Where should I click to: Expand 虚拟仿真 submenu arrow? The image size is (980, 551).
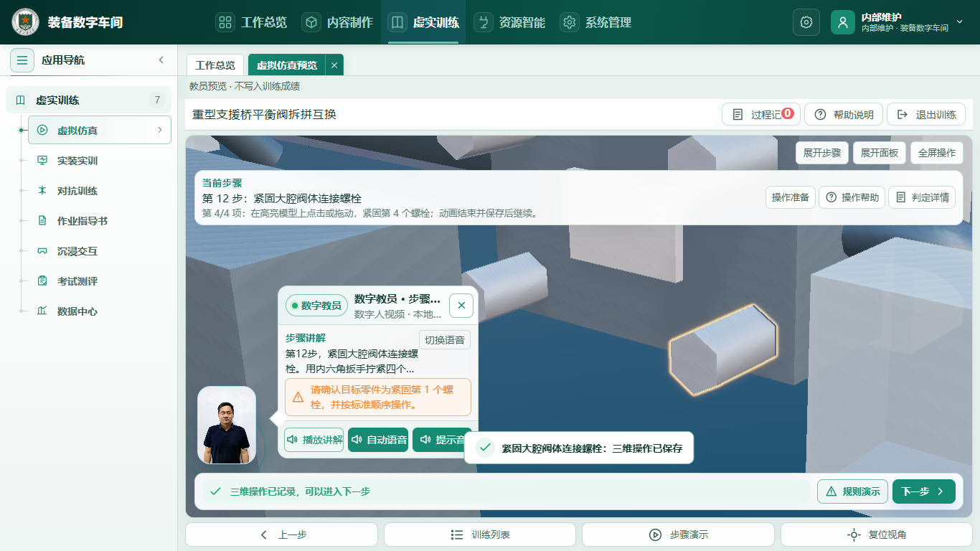160,130
